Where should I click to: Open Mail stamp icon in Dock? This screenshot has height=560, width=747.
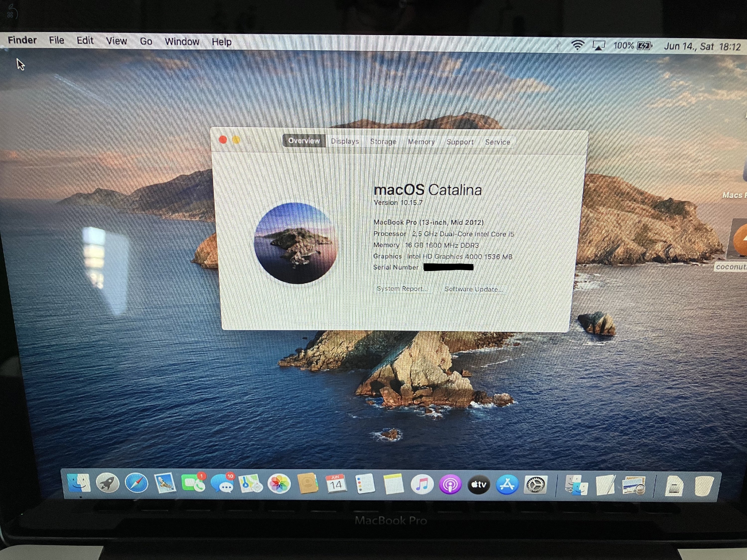coord(165,484)
